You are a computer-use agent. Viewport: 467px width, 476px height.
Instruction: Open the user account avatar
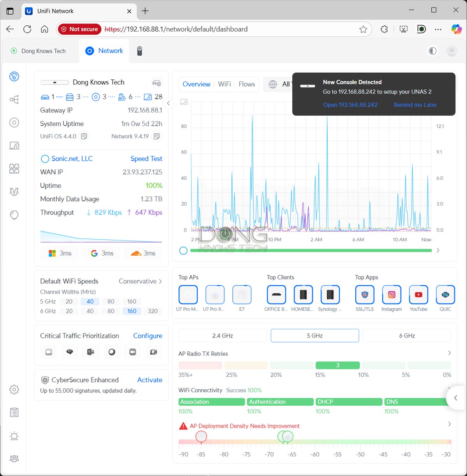click(451, 51)
